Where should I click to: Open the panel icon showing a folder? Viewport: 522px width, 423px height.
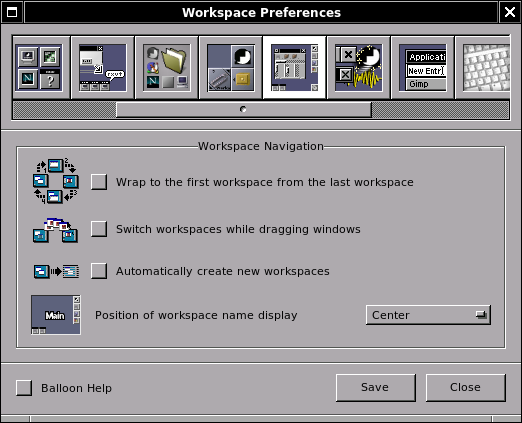(167, 68)
